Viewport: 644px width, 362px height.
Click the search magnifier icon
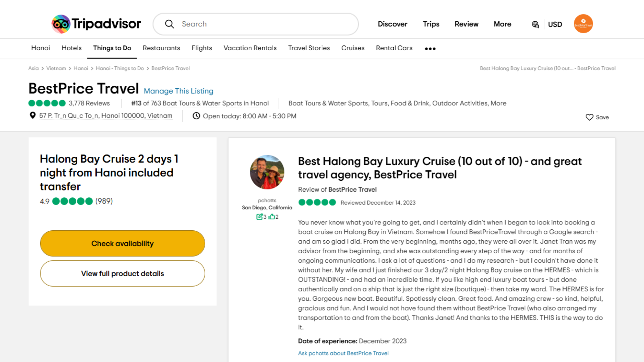(169, 24)
